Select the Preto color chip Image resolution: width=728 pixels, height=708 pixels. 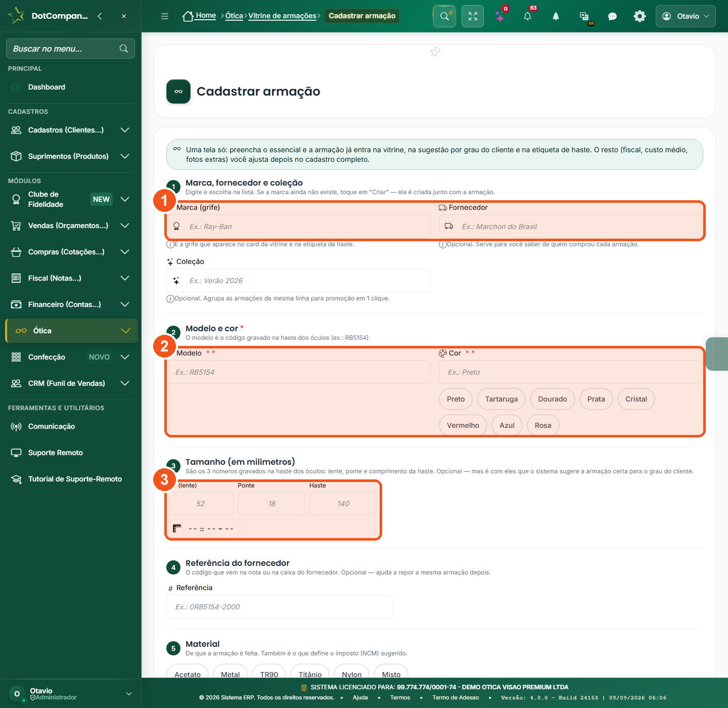coord(456,399)
